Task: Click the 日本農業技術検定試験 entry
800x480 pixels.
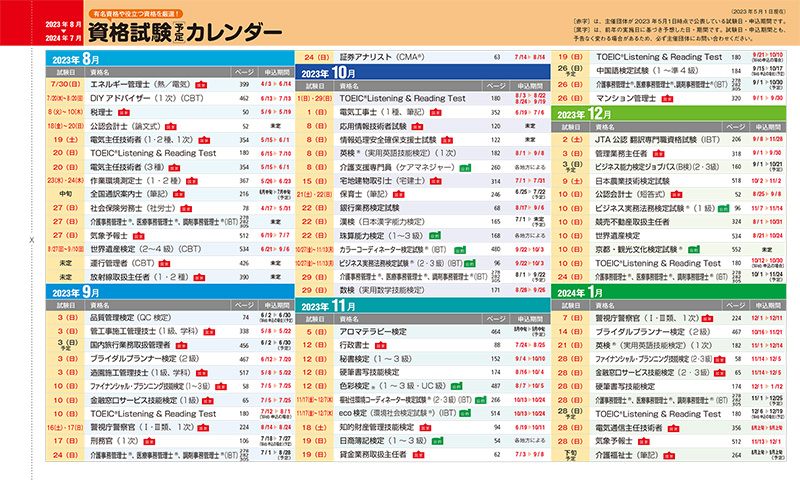Action: [x=632, y=181]
